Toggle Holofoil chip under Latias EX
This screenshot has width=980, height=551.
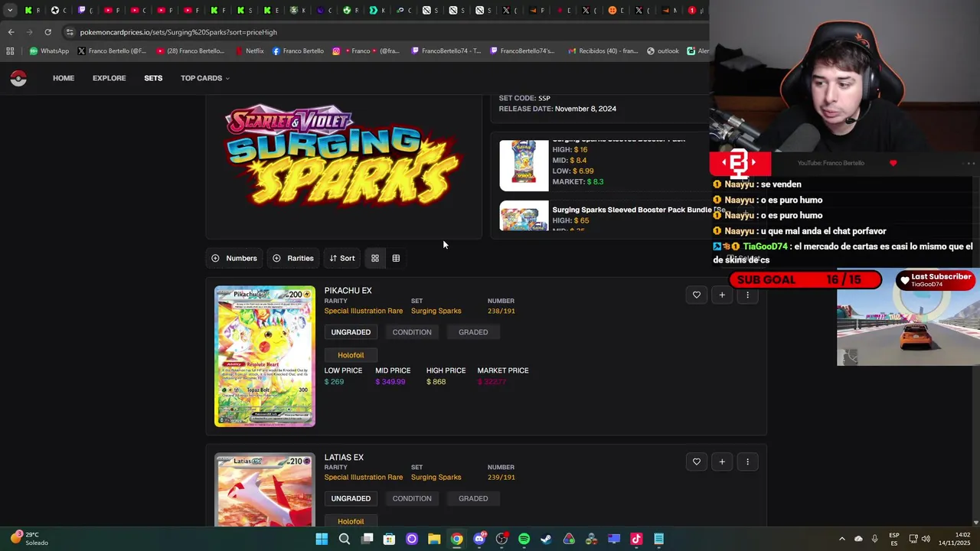point(351,521)
